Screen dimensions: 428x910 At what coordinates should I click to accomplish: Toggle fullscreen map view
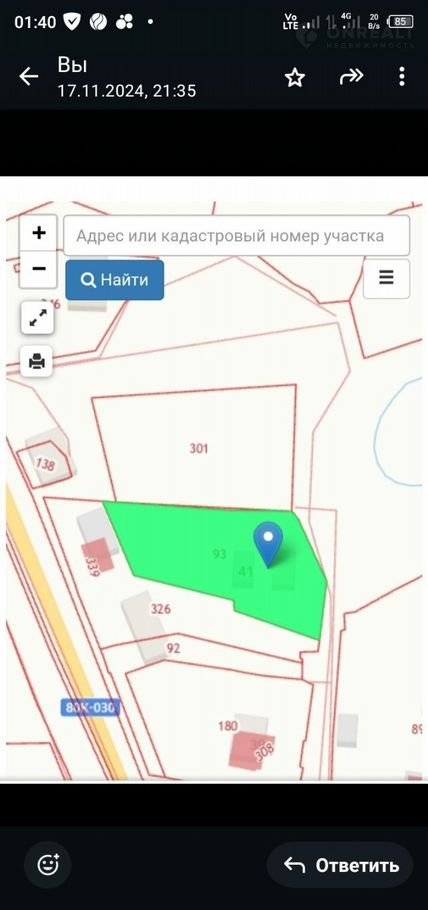[38, 317]
